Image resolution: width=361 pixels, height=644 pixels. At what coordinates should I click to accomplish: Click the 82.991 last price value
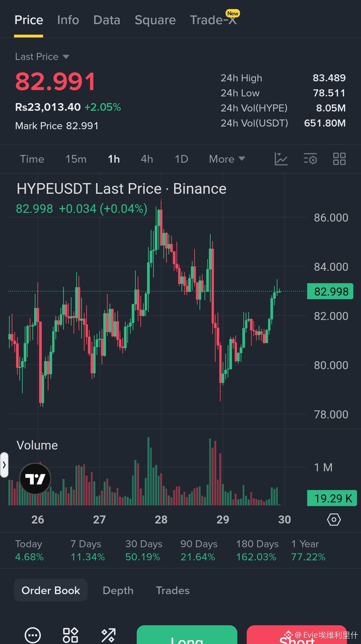click(x=55, y=82)
